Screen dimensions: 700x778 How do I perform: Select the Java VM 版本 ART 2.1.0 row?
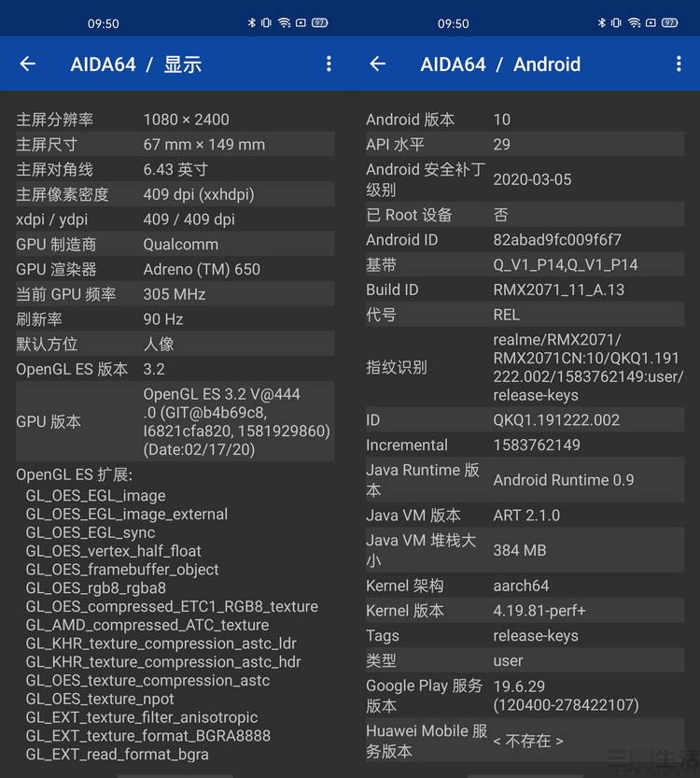525,515
